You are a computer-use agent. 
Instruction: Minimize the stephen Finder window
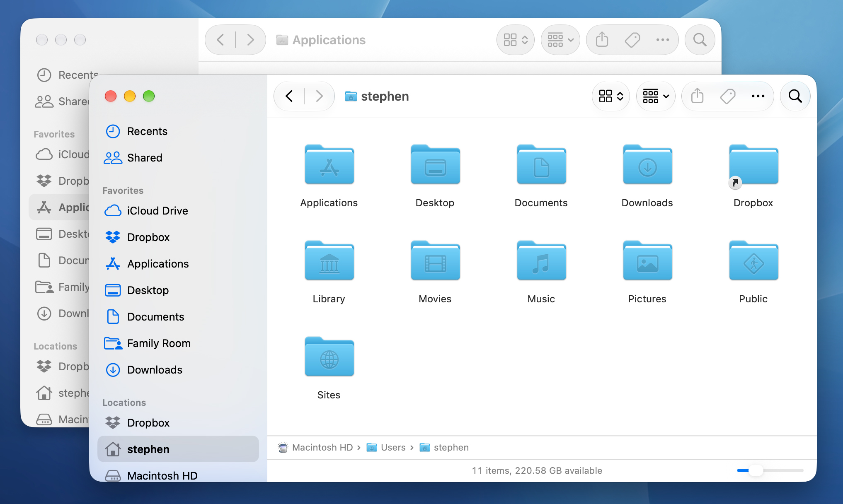130,96
